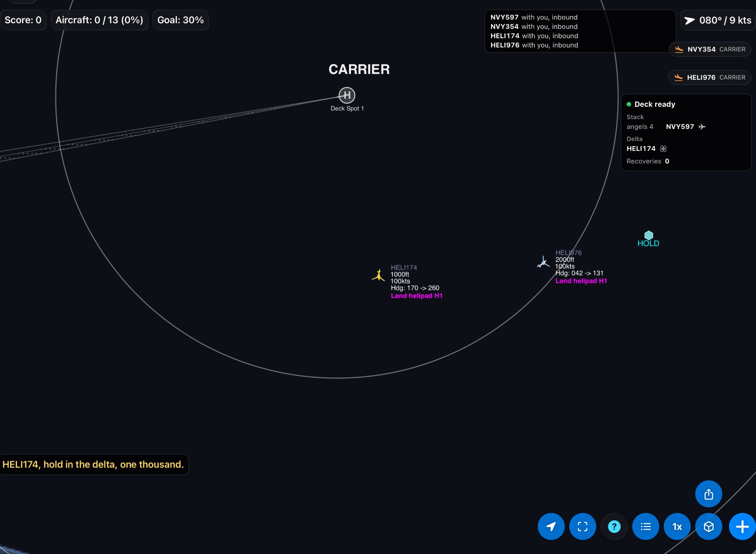The image size is (756, 554).
Task: Click 'Land helipad H1' under HELI976
Action: (581, 281)
